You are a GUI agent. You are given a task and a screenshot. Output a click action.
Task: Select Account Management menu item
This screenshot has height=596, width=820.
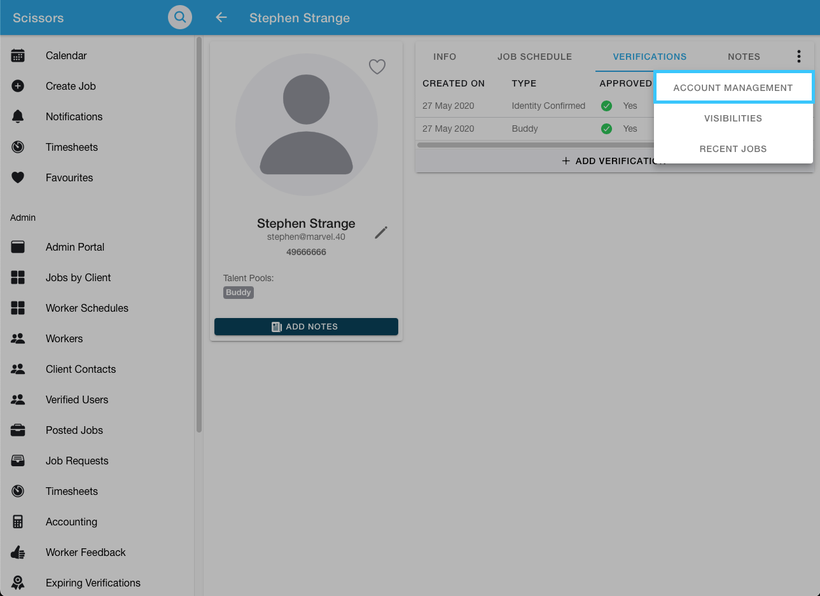(x=733, y=87)
